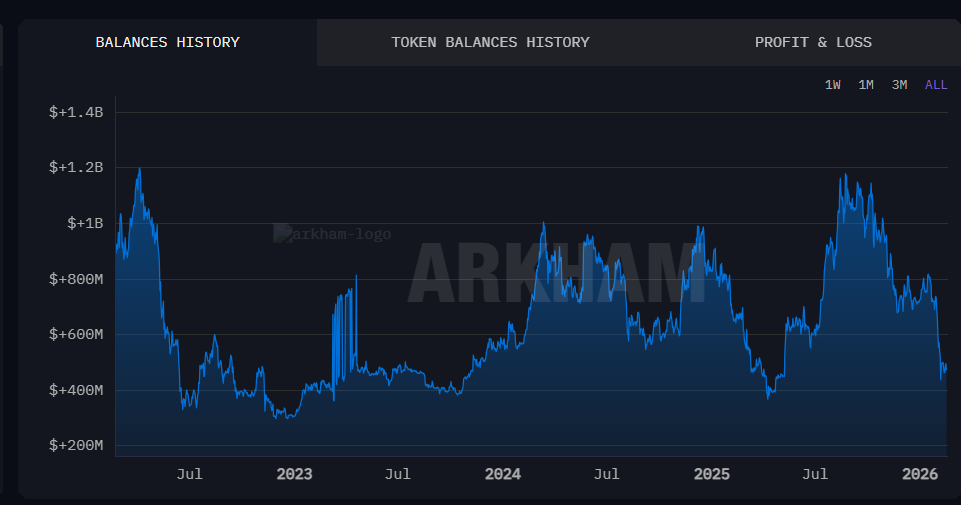Click the $+600M y-axis label
This screenshot has width=961, height=505.
click(76, 334)
